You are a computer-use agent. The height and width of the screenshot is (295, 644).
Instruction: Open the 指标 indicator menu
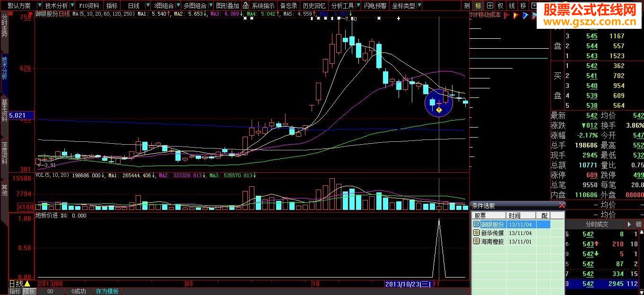pyautogui.click(x=112, y=6)
